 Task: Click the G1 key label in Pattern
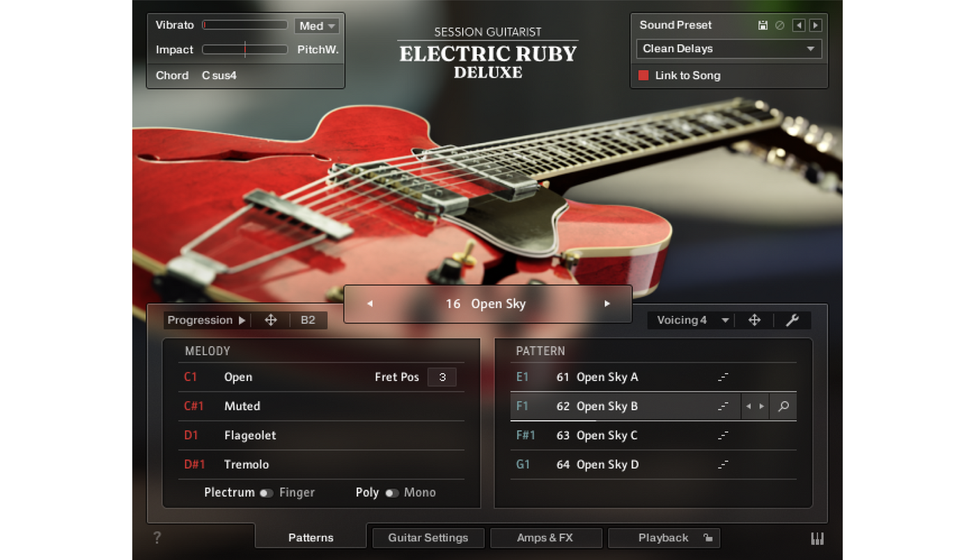click(x=523, y=465)
